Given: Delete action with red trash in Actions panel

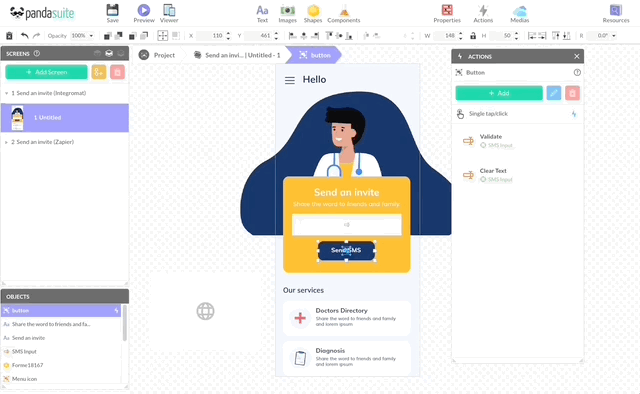Looking at the screenshot, I should tap(572, 93).
